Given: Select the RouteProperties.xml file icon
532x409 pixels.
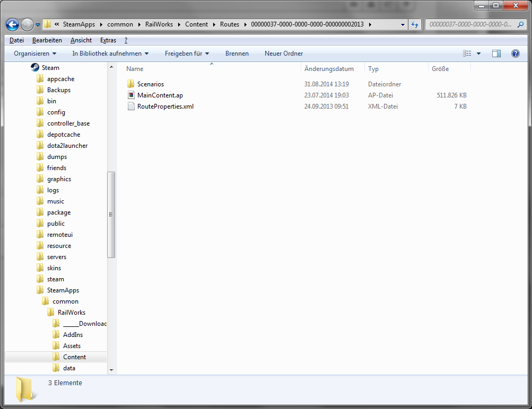Looking at the screenshot, I should 131,106.
